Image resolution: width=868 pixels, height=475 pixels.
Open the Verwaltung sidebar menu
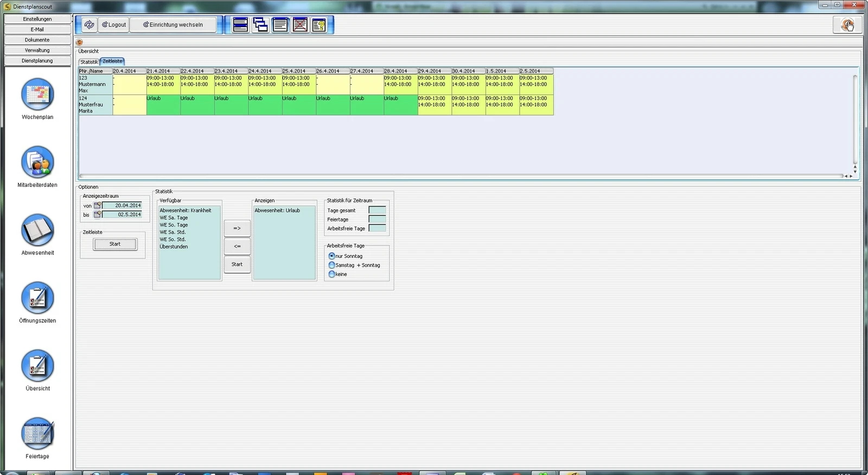(x=37, y=50)
